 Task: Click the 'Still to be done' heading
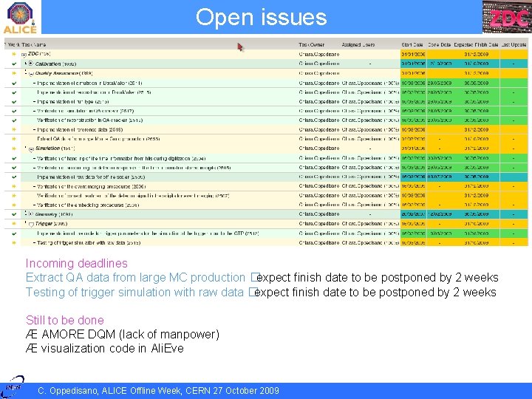65,320
